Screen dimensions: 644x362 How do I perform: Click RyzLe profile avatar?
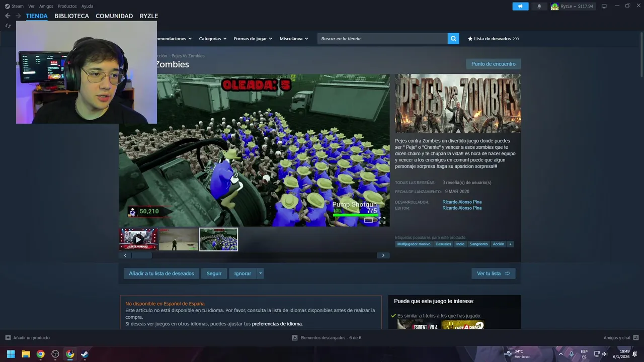(x=554, y=6)
